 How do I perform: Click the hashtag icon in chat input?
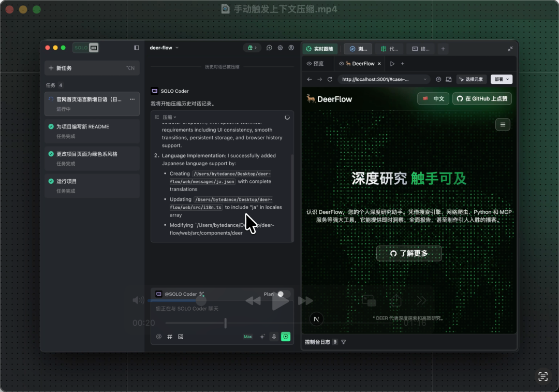click(x=170, y=337)
